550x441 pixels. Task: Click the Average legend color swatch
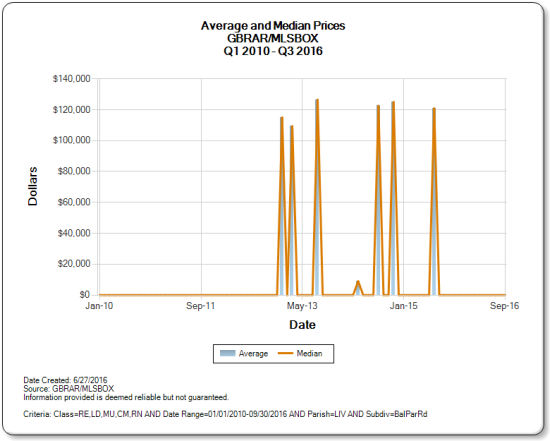coord(227,353)
